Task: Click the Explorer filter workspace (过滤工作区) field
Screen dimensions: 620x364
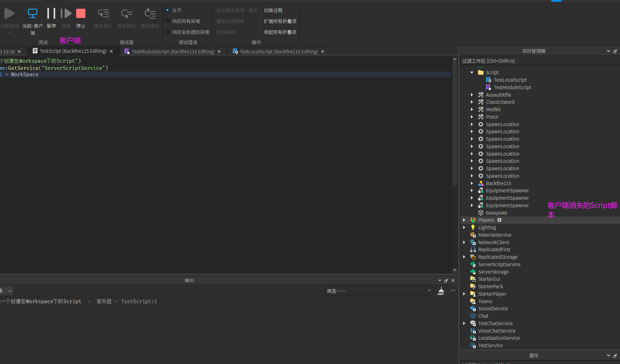Action: (x=540, y=61)
